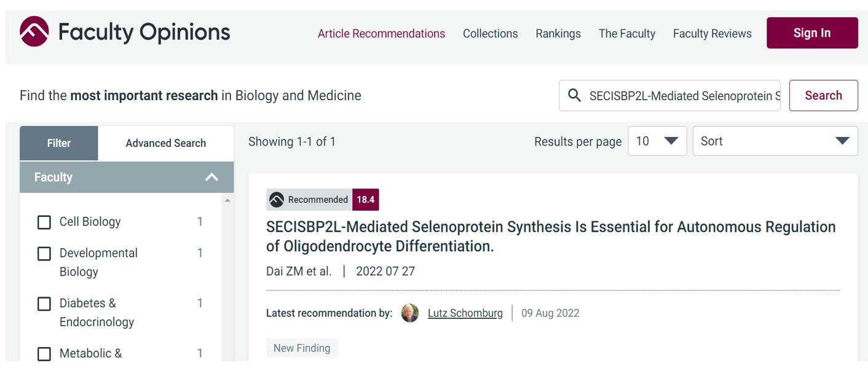
Task: Select the Filter tab
Action: [x=59, y=143]
